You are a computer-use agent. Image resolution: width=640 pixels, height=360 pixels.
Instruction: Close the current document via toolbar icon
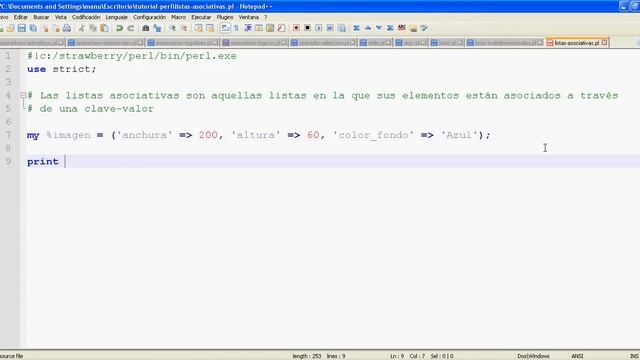click(x=44, y=28)
